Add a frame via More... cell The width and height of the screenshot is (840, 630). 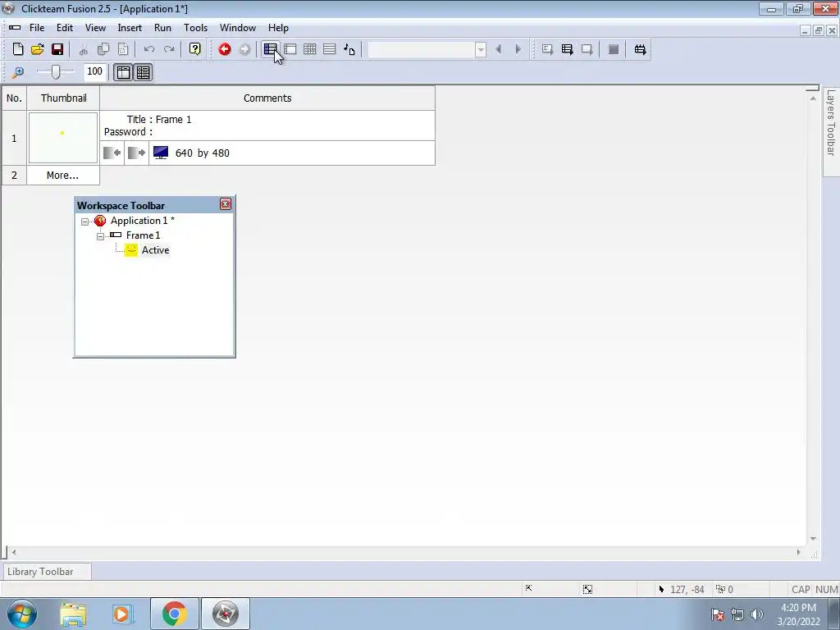point(62,176)
